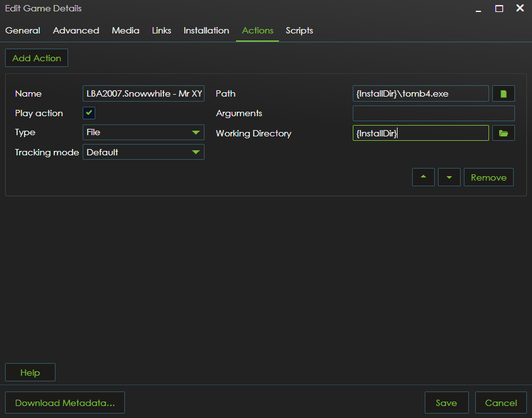
Task: Select the Scripts tab
Action: [299, 30]
